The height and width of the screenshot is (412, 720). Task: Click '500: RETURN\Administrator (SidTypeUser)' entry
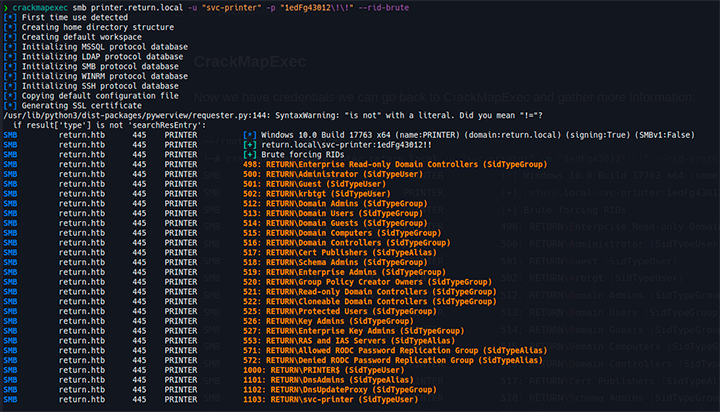pos(333,174)
